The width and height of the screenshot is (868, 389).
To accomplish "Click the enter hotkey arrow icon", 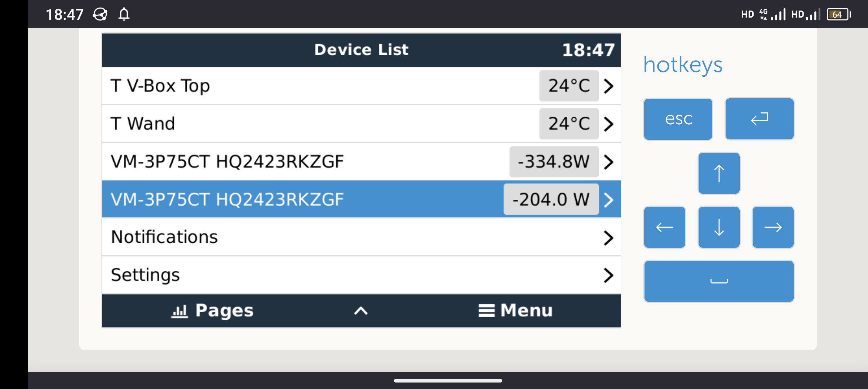I will [759, 119].
